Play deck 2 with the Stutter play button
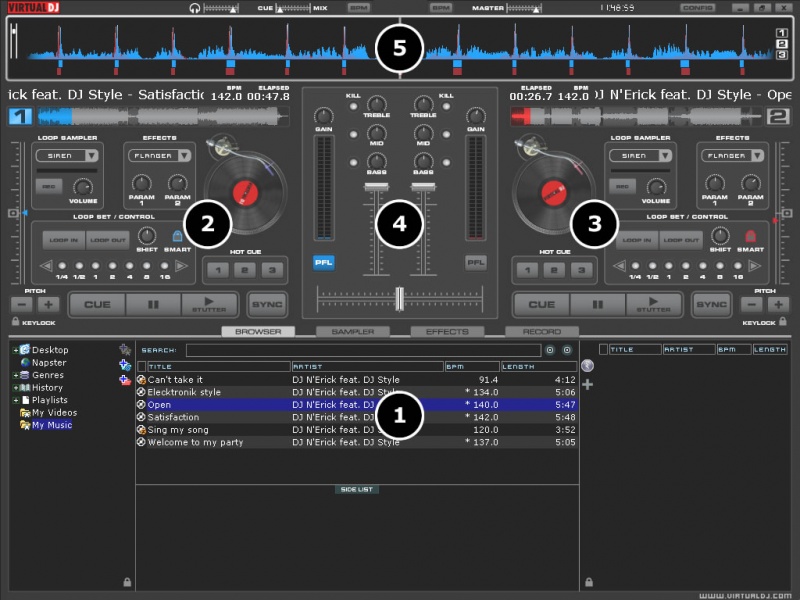Viewport: 800px width, 600px height. click(654, 305)
